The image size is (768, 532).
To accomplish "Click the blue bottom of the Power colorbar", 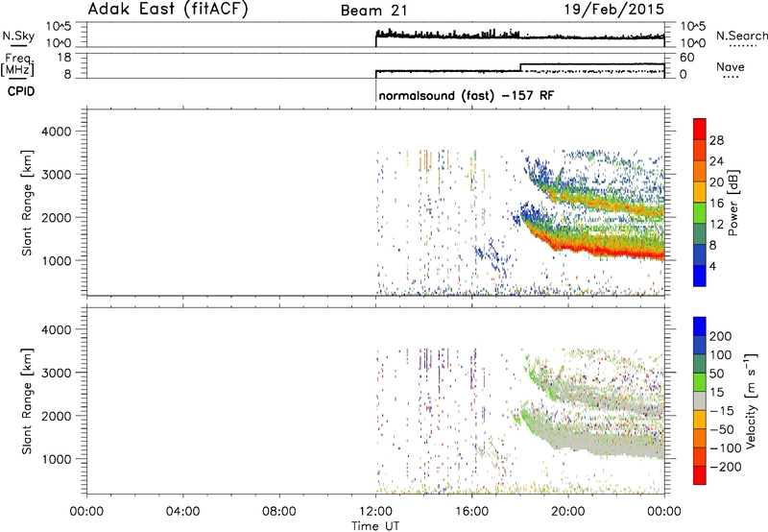I will click(x=700, y=276).
